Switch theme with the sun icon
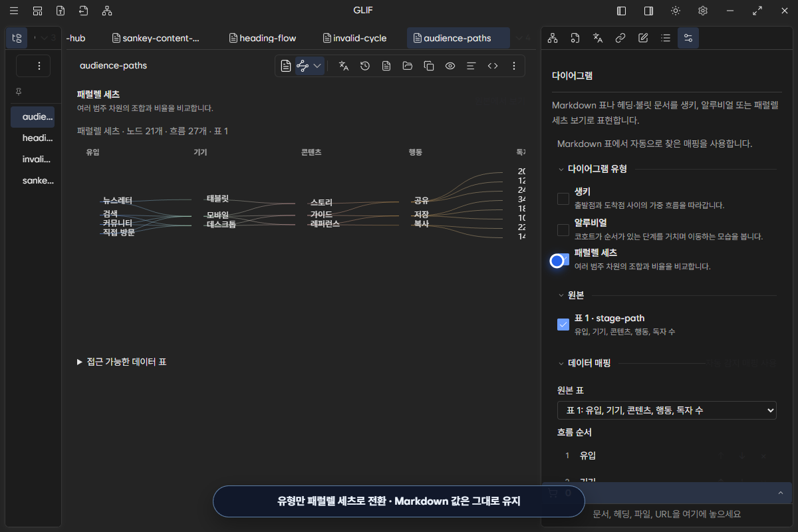 click(x=676, y=11)
